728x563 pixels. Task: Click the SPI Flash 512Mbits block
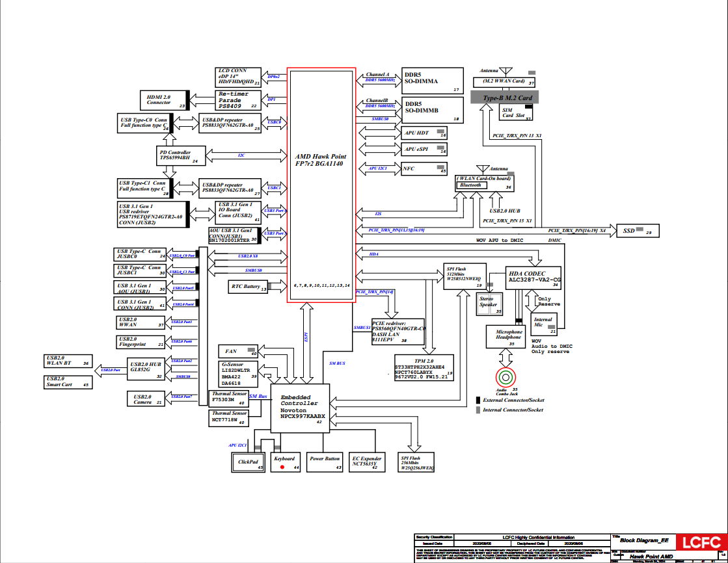(x=465, y=277)
